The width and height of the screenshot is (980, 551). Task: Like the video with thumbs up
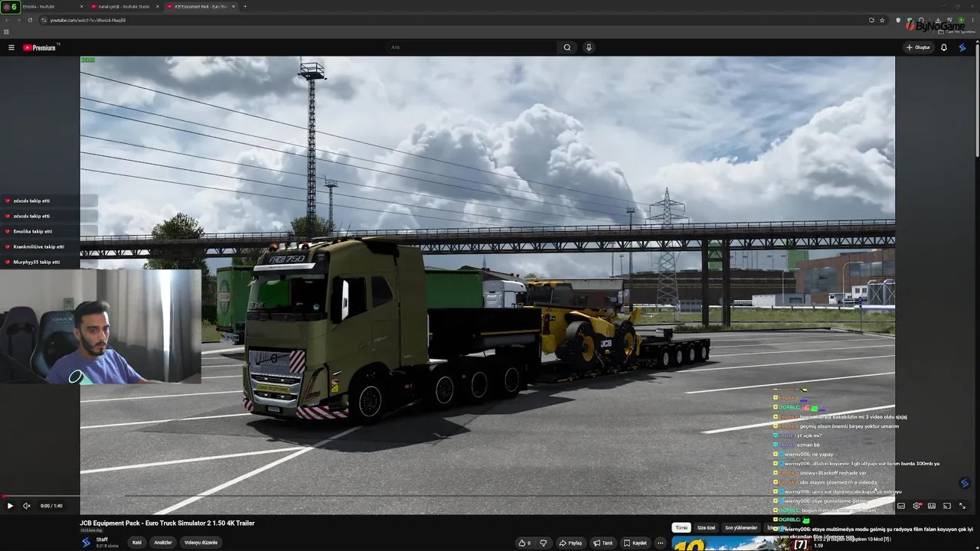524,543
